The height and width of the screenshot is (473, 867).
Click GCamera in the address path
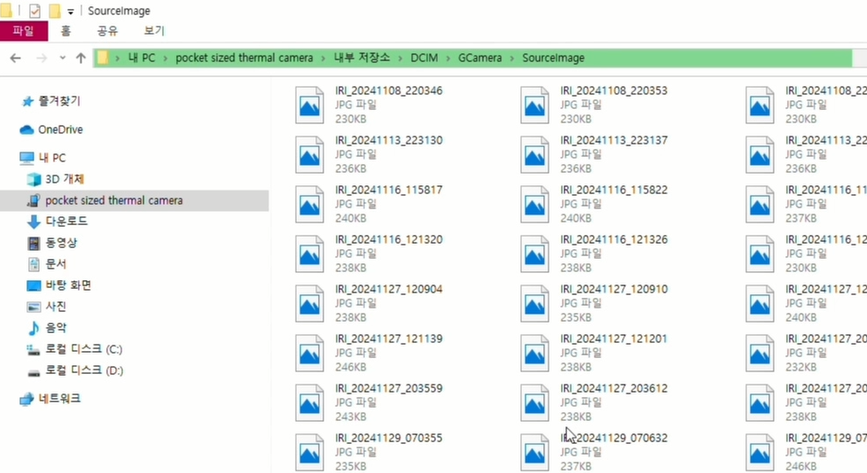point(480,58)
